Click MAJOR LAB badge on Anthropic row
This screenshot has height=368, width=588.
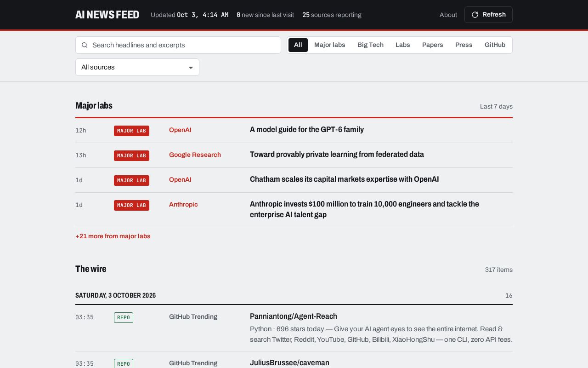click(x=131, y=205)
